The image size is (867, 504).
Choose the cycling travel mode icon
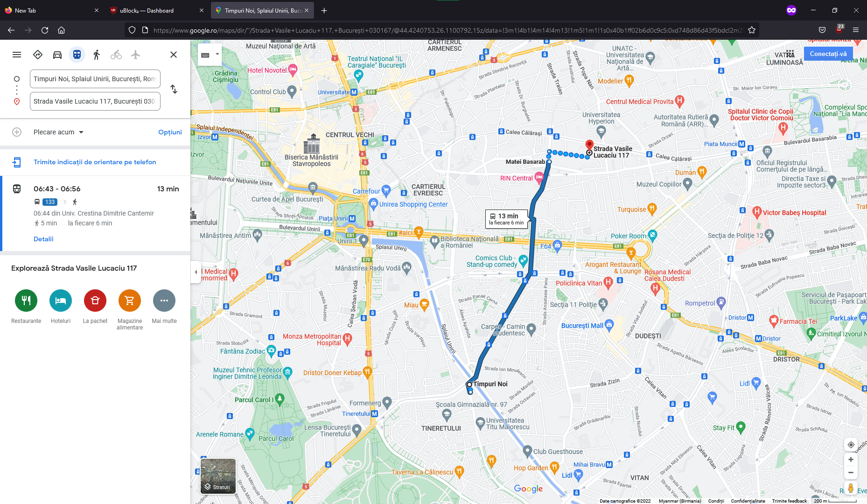pos(116,55)
